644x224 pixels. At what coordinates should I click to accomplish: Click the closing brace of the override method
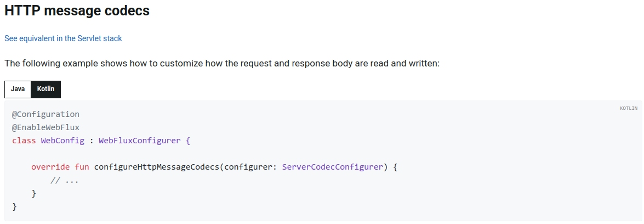(x=33, y=193)
